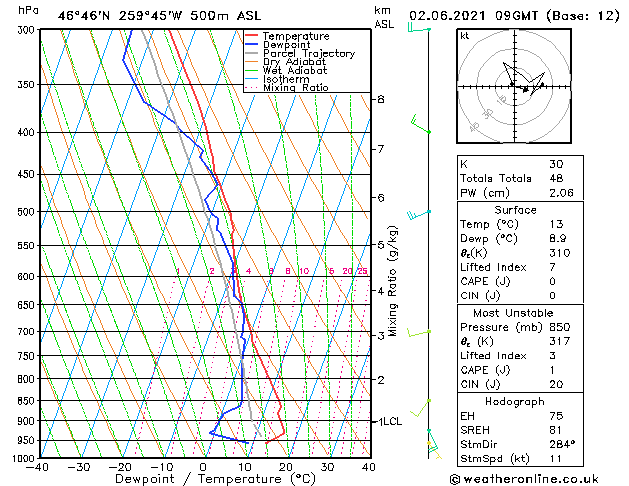Viewport: 629px width, 486px height.
Task: Open the weatheronline.co.uk copyright link
Action: [x=524, y=479]
